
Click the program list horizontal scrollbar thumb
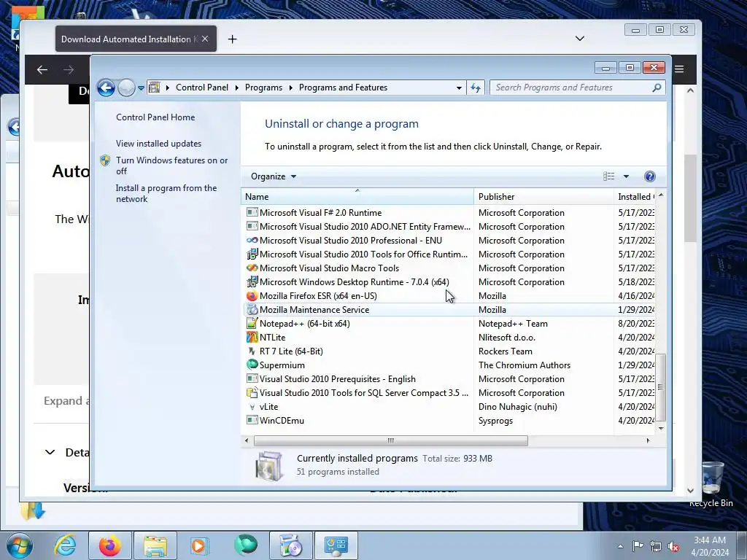pyautogui.click(x=391, y=440)
